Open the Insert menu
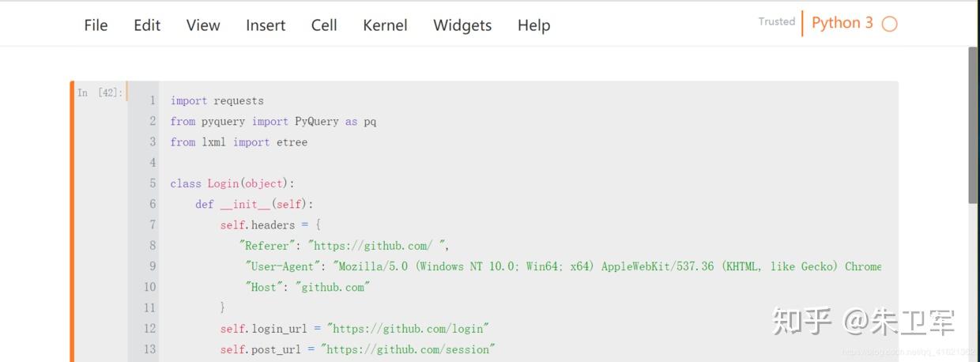This screenshot has height=362, width=980. pyautogui.click(x=266, y=25)
